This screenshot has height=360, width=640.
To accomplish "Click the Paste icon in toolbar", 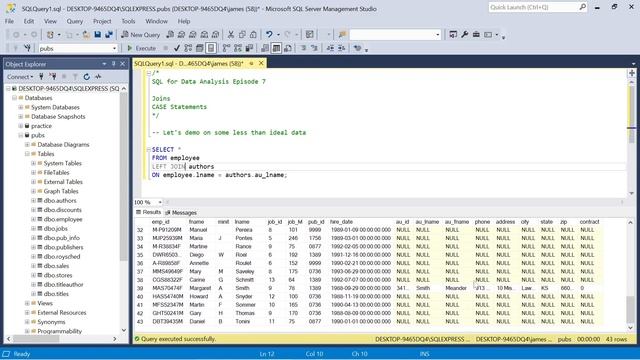I will coord(253,35).
